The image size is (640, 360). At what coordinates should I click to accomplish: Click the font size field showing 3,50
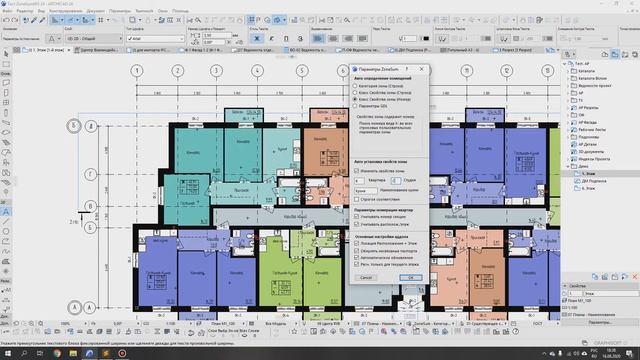[217, 36]
